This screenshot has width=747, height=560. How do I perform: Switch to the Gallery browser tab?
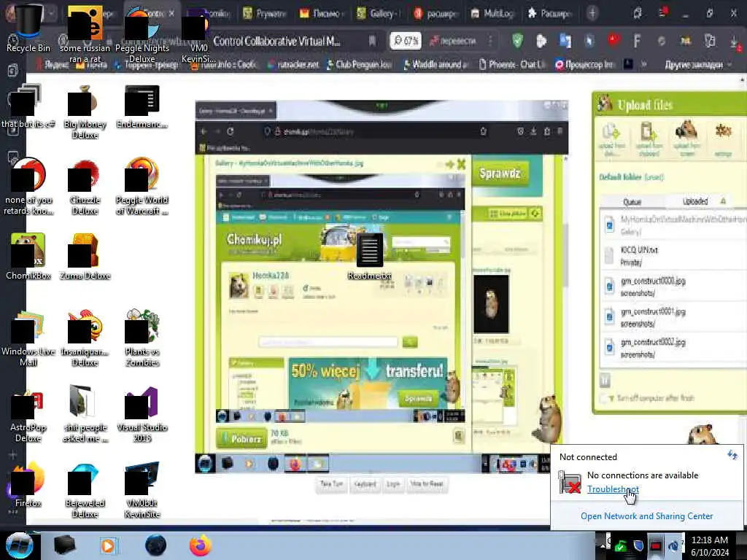[x=379, y=13]
